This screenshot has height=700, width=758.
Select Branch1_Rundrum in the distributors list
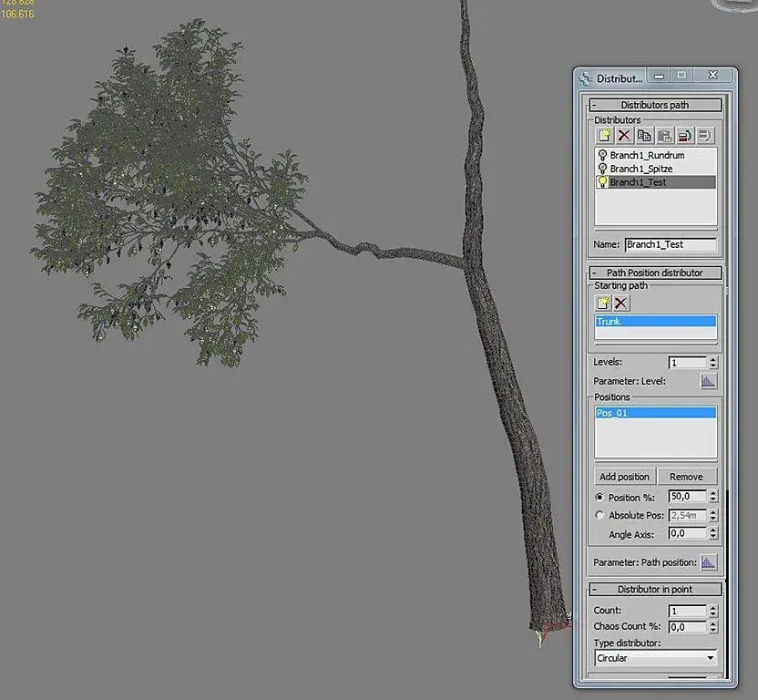(x=656, y=155)
